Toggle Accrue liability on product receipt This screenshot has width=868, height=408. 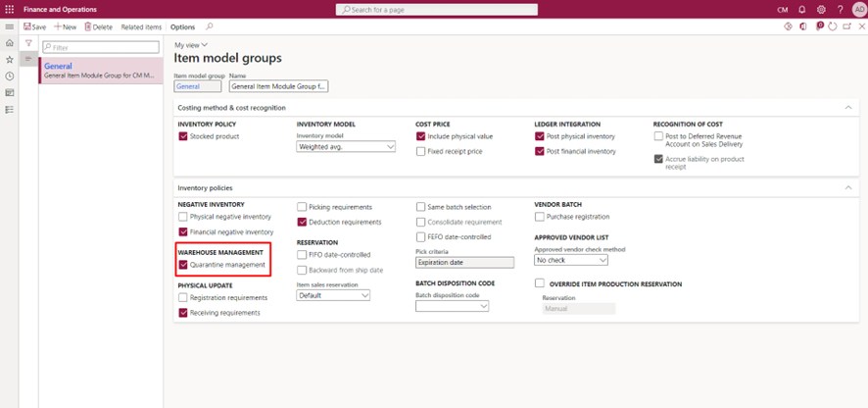[658, 159]
